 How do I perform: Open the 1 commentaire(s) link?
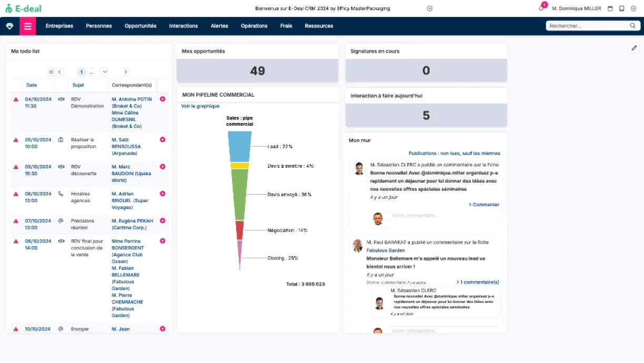(x=478, y=282)
